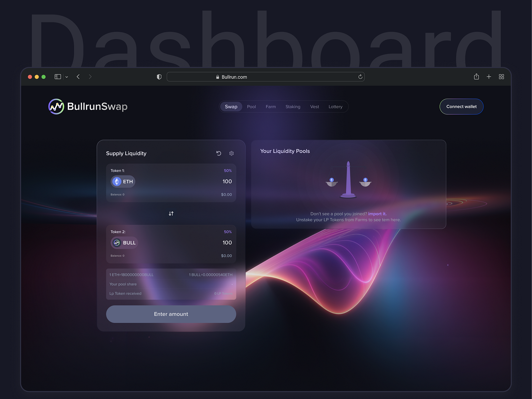Toggle the browser sidebar icon
The height and width of the screenshot is (399, 532).
tap(57, 77)
